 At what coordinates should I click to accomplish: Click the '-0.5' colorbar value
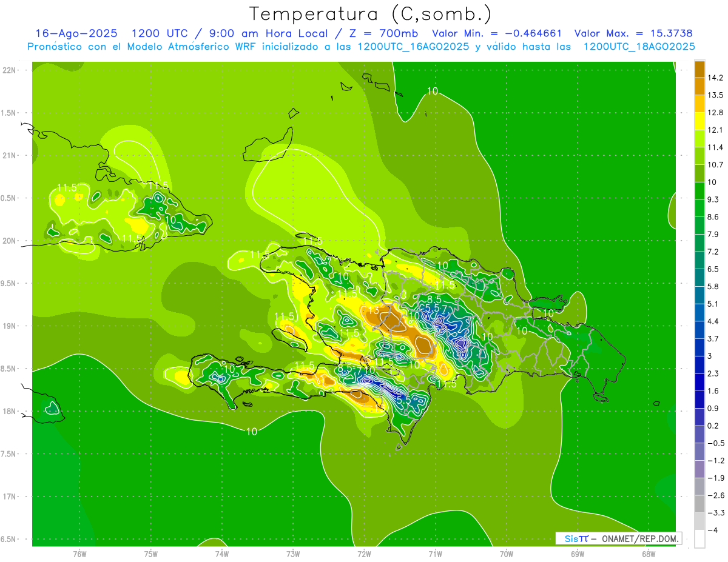click(x=715, y=443)
